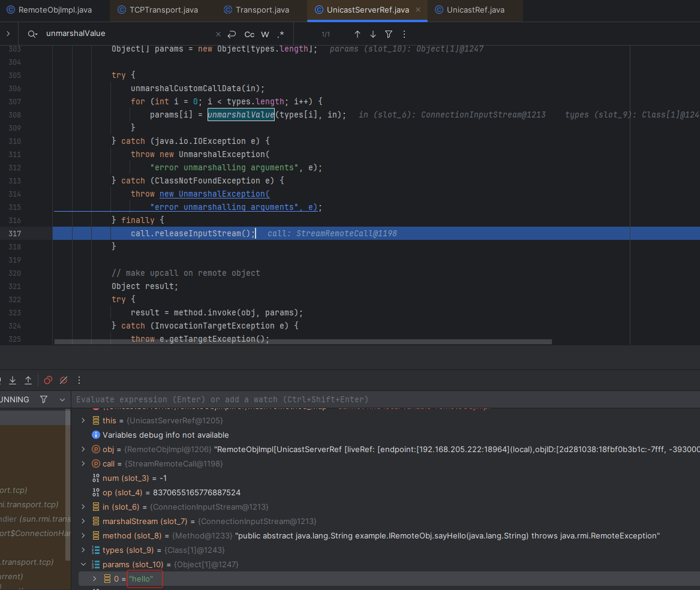Click the View Breakpoints red circles icon
700x590 pixels.
48,380
